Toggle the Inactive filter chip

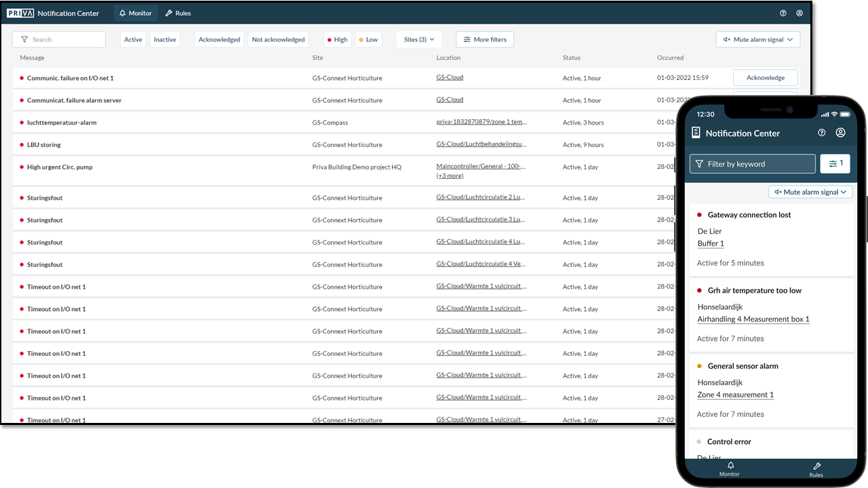[x=165, y=39]
